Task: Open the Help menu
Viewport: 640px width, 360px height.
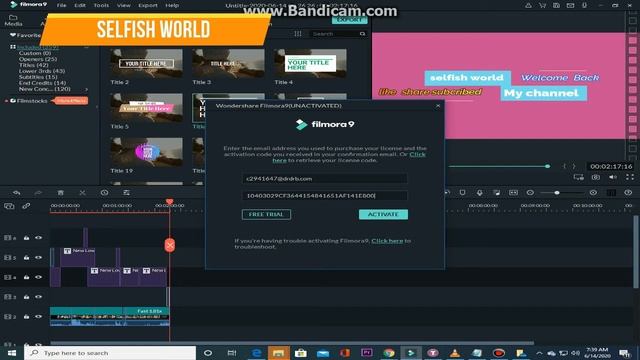Action: point(172,5)
